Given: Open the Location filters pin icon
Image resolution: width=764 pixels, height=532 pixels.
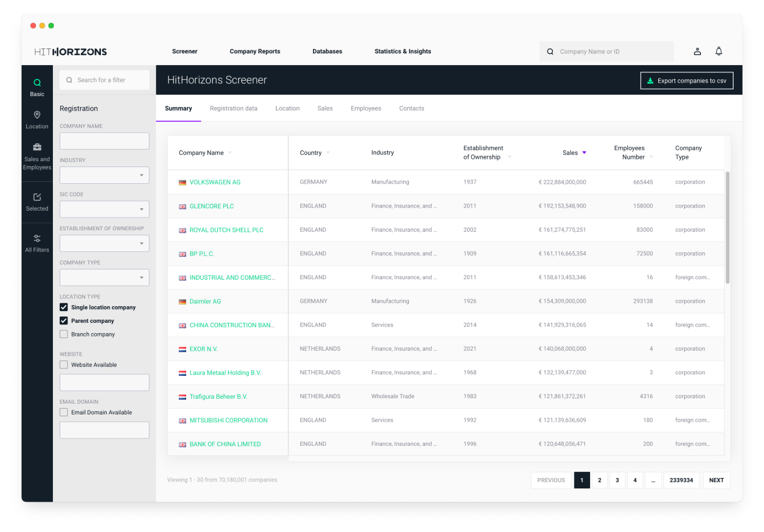Looking at the screenshot, I should pos(37,115).
